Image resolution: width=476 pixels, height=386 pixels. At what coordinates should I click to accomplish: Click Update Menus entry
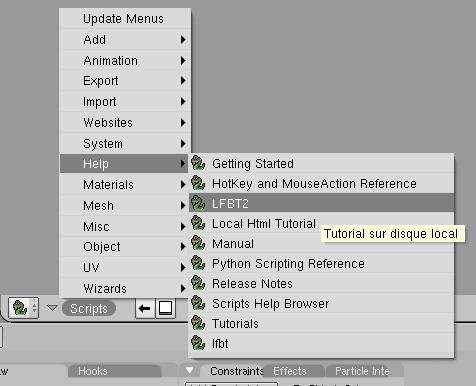click(x=125, y=19)
